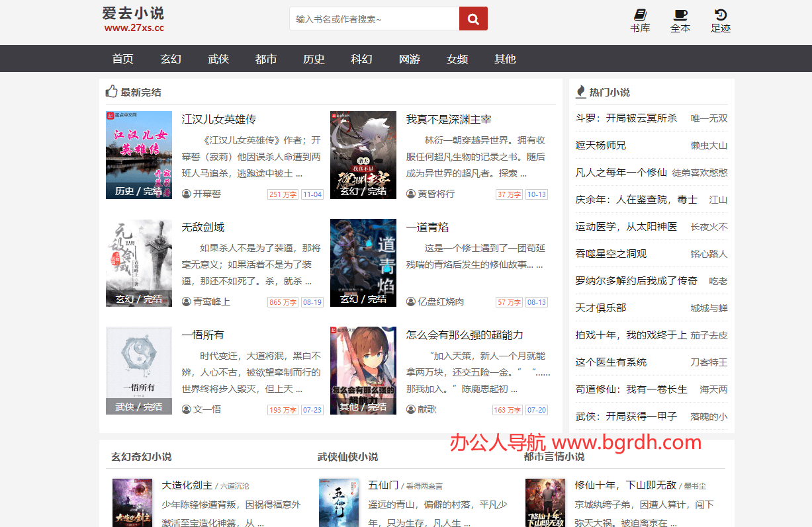Open the 足迹 reading history icon

point(721,20)
